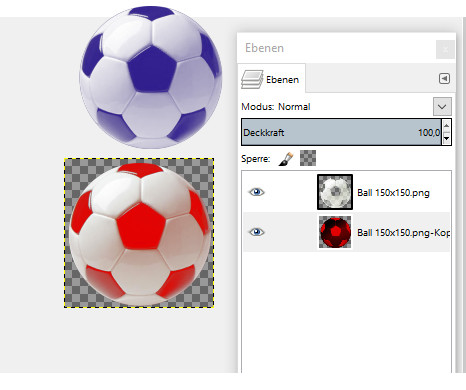Image resolution: width=466 pixels, height=390 pixels.
Task: Close the Ebenen dock panel
Action: pos(445,49)
